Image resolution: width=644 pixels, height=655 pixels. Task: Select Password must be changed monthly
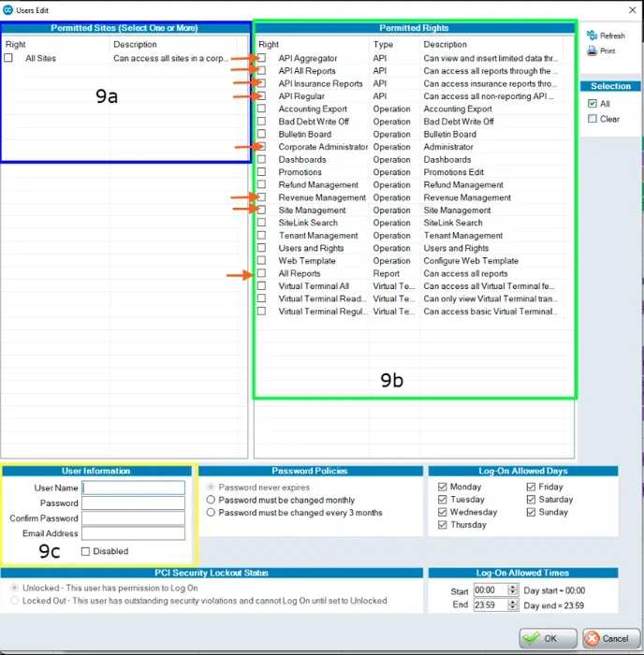tap(211, 500)
